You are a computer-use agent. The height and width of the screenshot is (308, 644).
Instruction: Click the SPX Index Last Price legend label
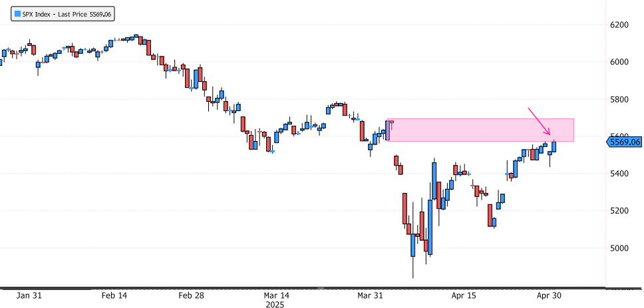[x=63, y=15]
